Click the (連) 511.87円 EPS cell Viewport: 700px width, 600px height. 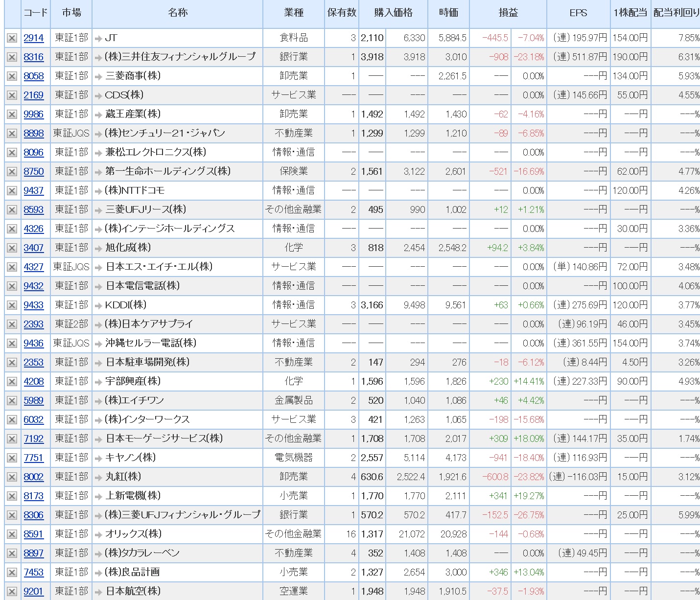pyautogui.click(x=580, y=57)
